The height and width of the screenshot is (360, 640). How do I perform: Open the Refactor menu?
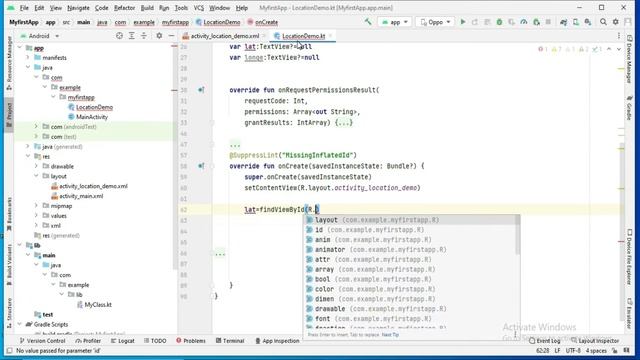(124, 8)
